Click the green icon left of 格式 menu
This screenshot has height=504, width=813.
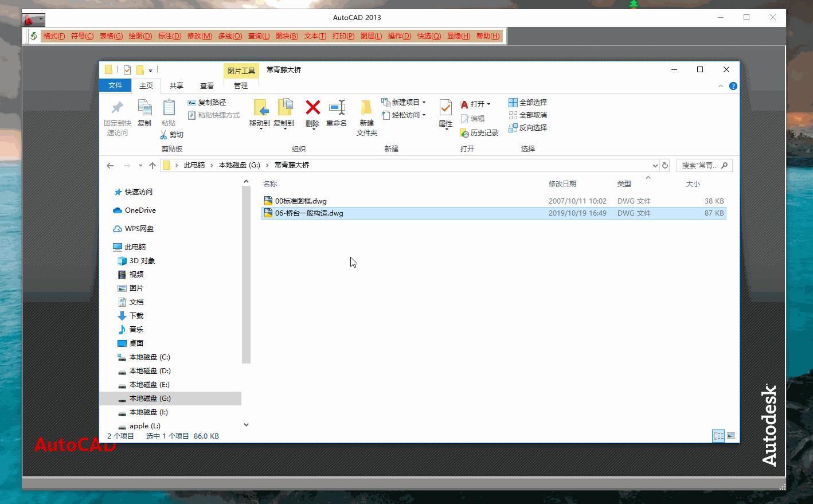click(x=34, y=36)
